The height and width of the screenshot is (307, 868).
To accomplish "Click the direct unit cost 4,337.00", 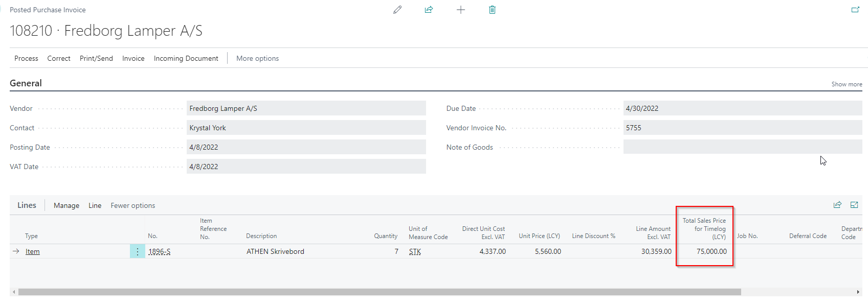I will tap(493, 251).
